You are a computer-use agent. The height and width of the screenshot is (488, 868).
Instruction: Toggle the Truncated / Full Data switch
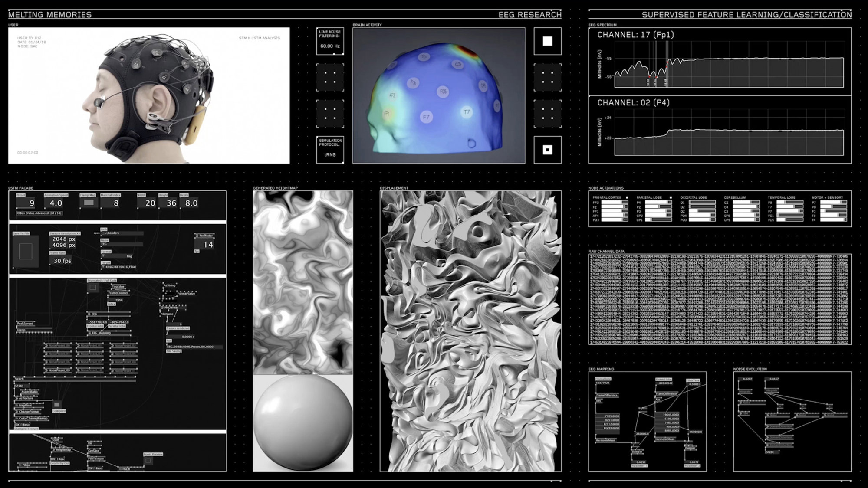tap(93, 287)
